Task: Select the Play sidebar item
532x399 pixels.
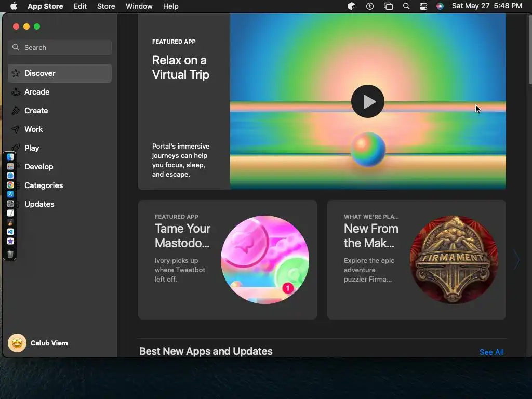Action: tap(60, 148)
